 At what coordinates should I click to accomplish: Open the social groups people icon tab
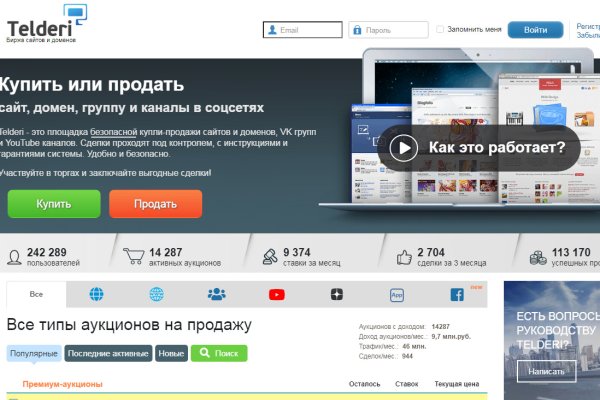click(216, 295)
